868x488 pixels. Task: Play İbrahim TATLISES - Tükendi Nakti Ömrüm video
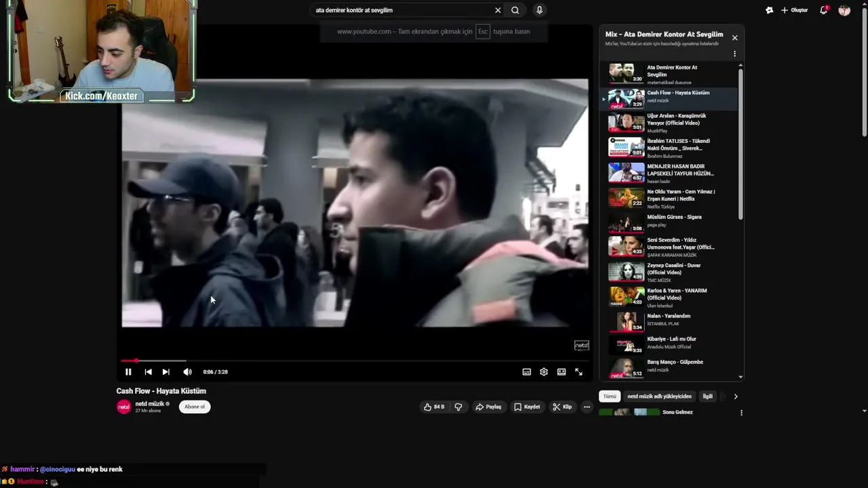tap(668, 148)
